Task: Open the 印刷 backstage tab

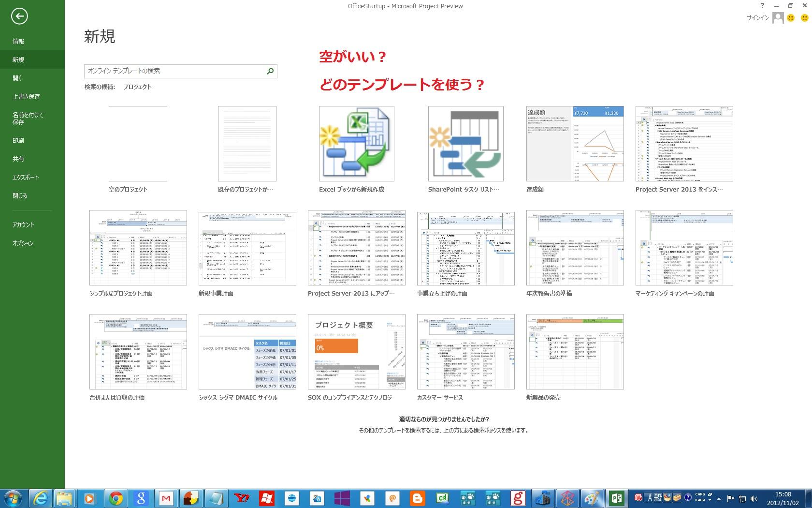Action: coord(32,140)
